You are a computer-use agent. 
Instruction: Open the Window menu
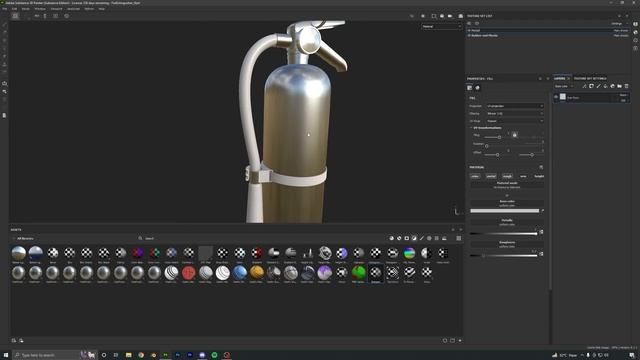[x=40, y=9]
